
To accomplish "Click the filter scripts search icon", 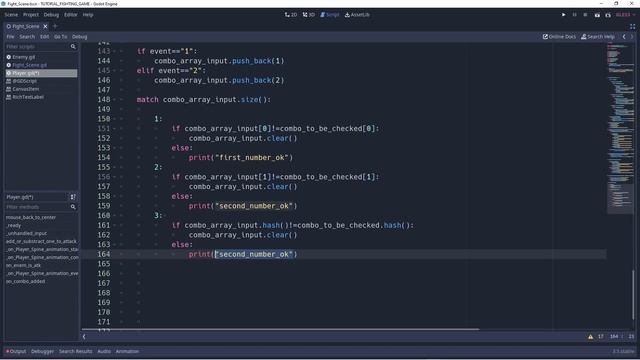I will pos(73,47).
